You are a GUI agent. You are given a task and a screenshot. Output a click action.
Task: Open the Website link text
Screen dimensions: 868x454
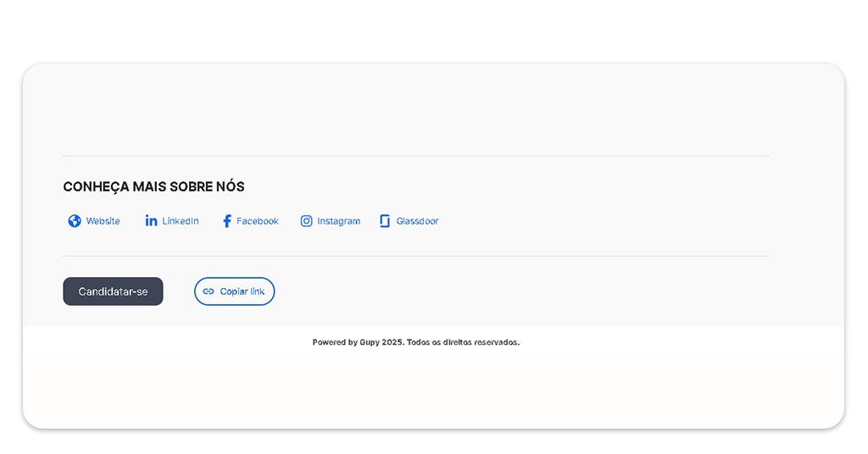point(103,221)
